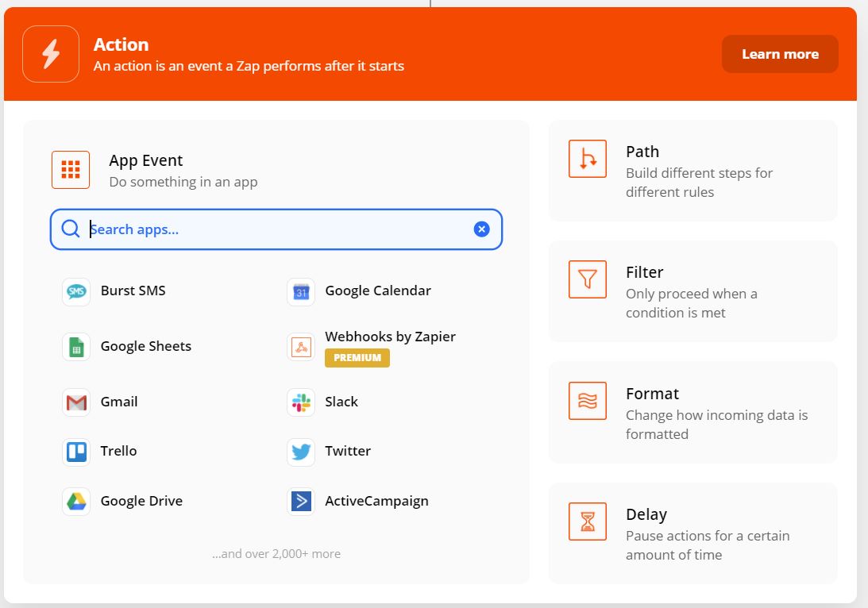Click the Google Calendar icon

(301, 291)
